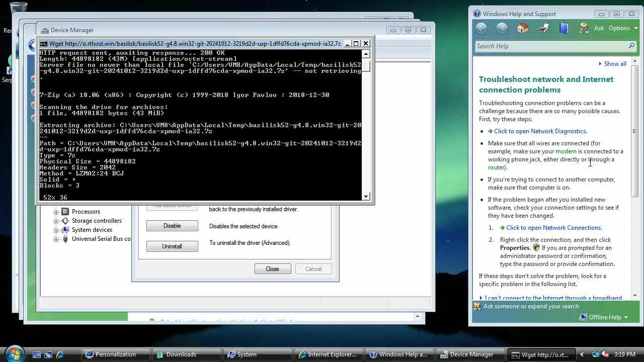Go forward in Windows Help
The image size is (644, 362).
[502, 28]
